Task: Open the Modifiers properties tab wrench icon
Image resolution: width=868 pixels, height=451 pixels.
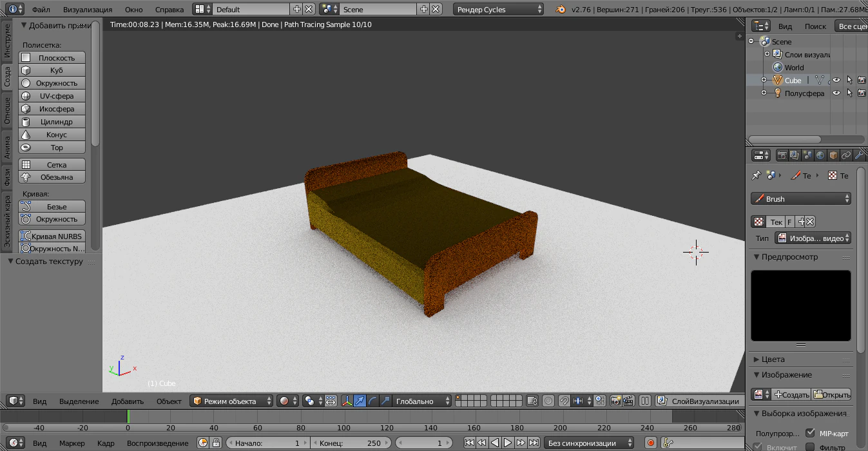Action: (858, 155)
